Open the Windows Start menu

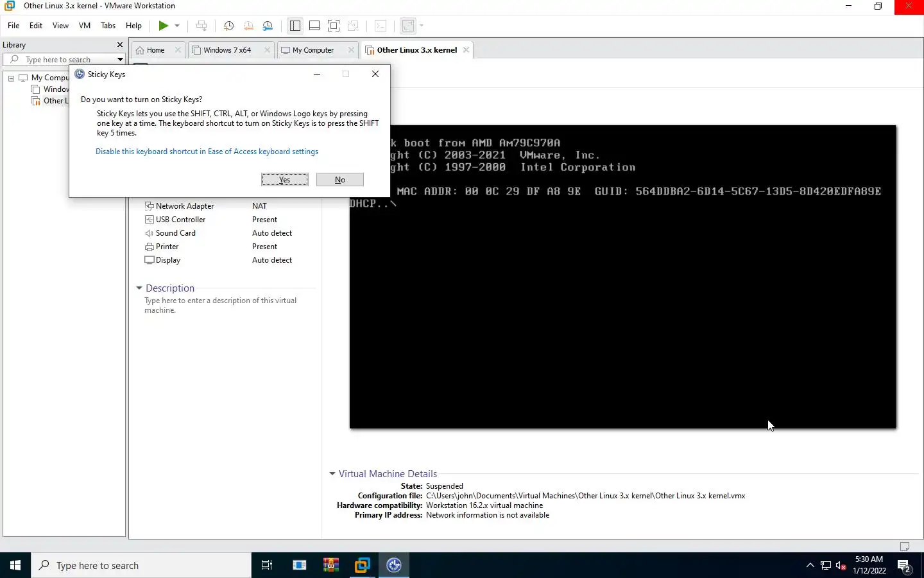click(x=15, y=565)
